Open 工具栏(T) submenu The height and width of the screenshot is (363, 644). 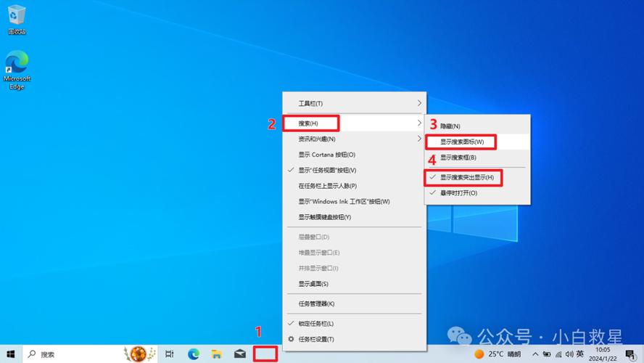point(355,103)
